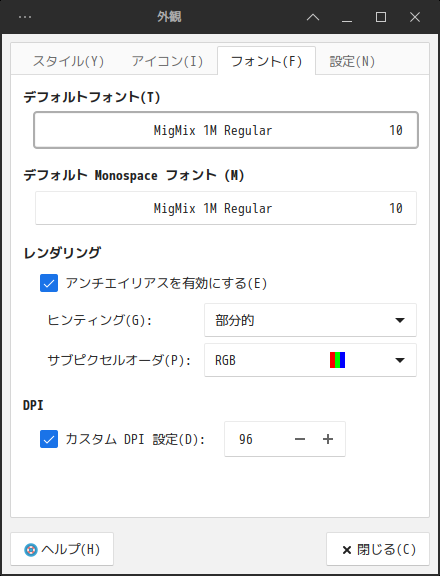Toggle アンチエイリアスを有効にする checkbox
This screenshot has height=576, width=440.
[x=49, y=283]
